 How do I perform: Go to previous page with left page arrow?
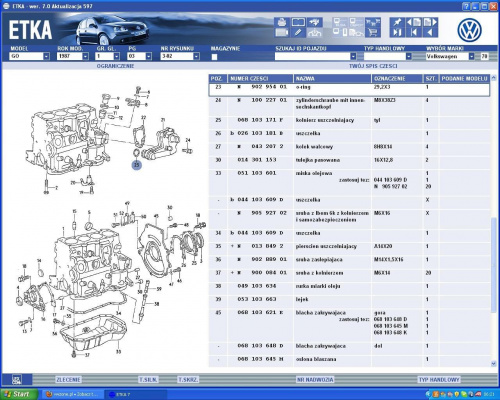click(414, 22)
